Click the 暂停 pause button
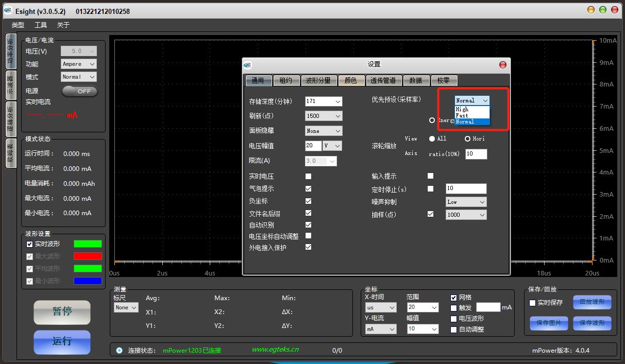 [62, 311]
